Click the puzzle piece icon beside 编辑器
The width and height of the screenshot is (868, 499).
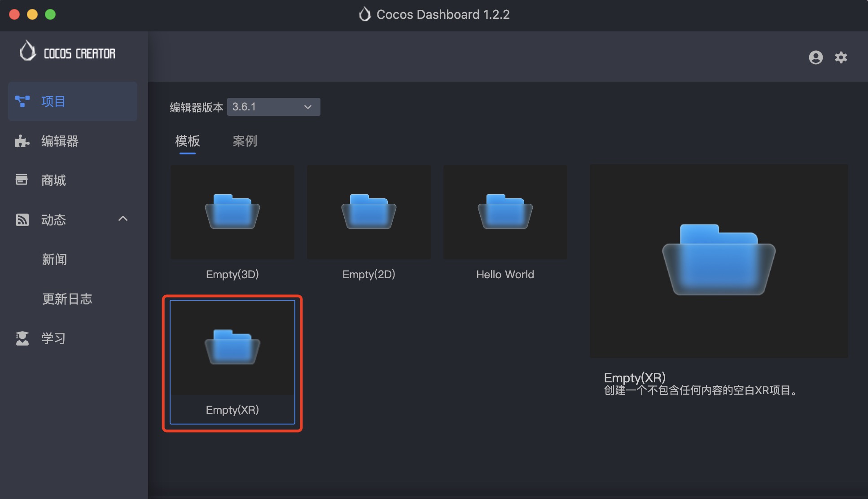click(22, 141)
